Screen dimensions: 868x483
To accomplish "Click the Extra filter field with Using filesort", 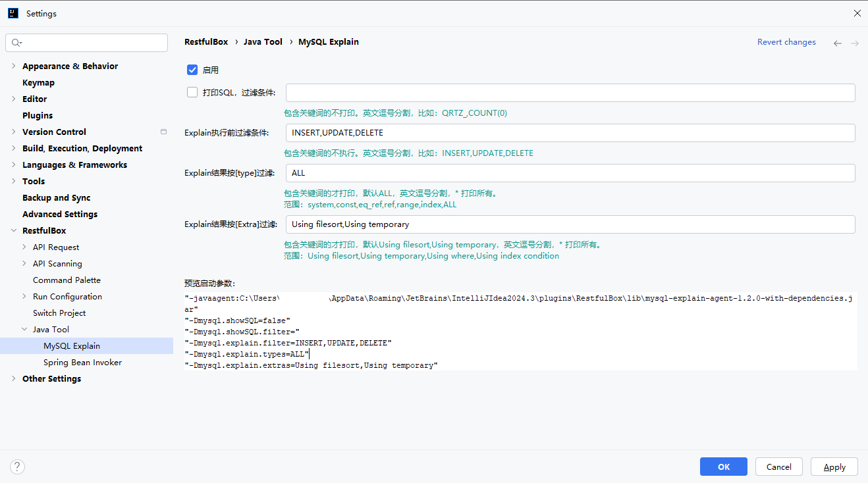I will pyautogui.click(x=570, y=224).
